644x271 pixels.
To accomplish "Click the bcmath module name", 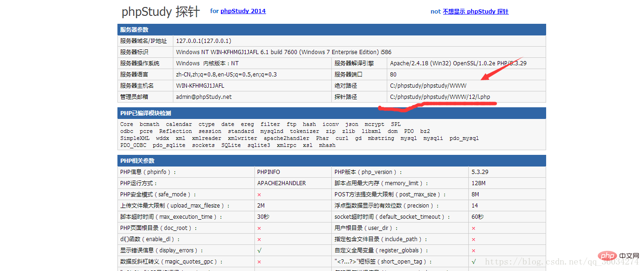I will (150, 125).
